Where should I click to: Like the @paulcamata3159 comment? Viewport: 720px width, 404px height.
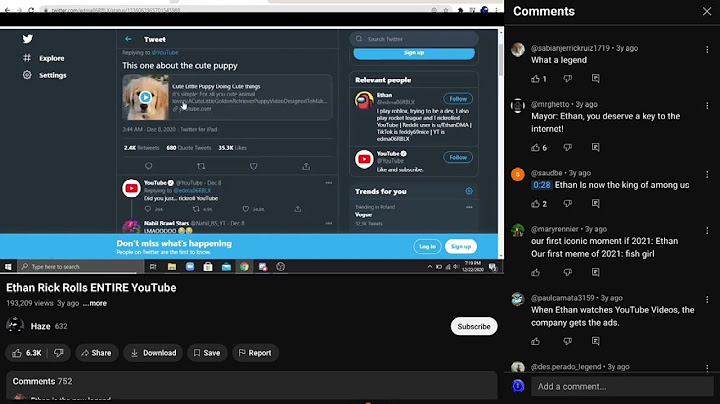pos(535,341)
